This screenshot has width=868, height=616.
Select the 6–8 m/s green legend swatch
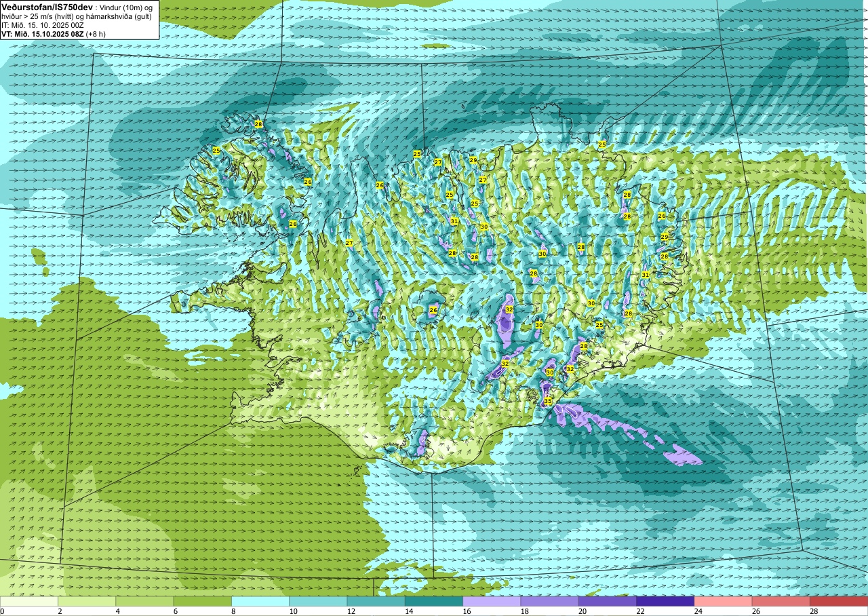[202, 601]
